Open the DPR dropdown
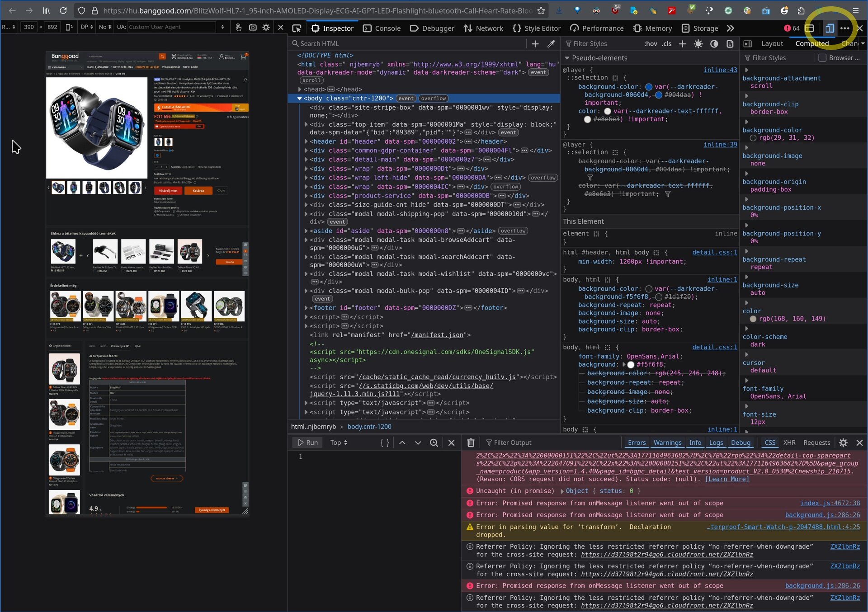The height and width of the screenshot is (612, 868). 87,27
